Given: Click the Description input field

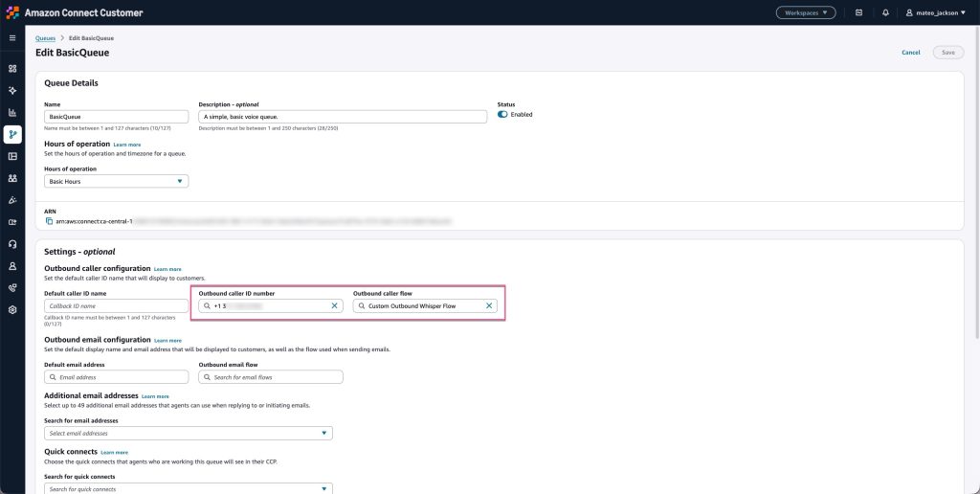Looking at the screenshot, I should point(343,117).
